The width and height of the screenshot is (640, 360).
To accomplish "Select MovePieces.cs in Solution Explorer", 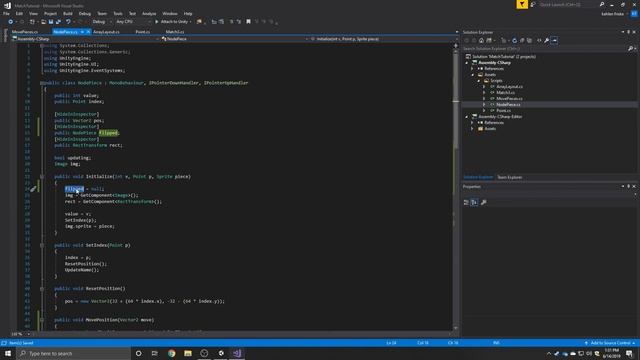I will tap(509, 98).
